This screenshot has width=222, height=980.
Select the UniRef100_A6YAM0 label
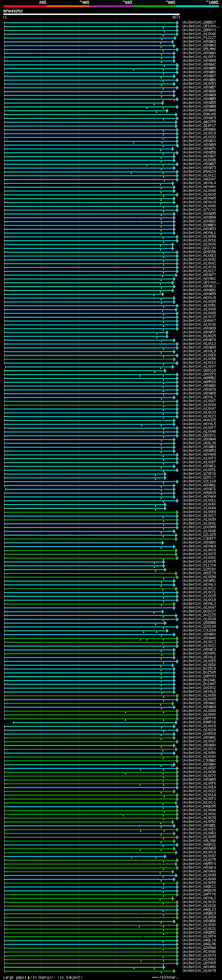(x=199, y=967)
